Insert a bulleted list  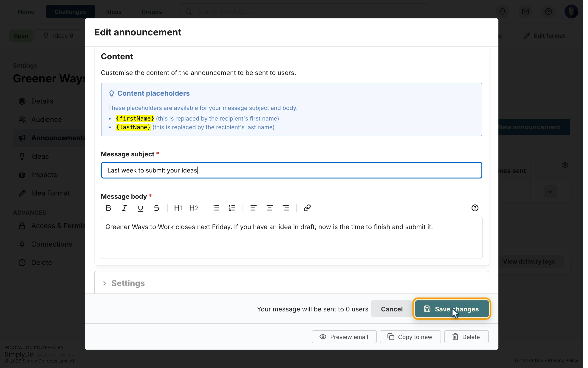[x=216, y=208]
